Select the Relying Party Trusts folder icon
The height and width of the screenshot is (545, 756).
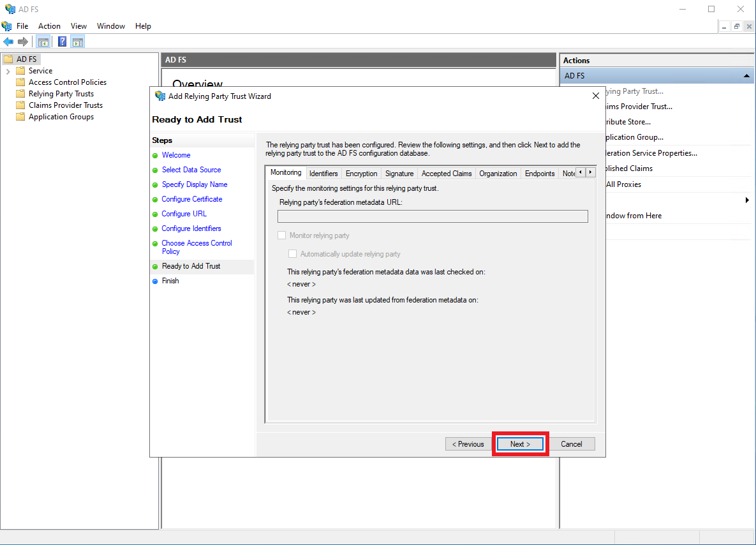[20, 94]
